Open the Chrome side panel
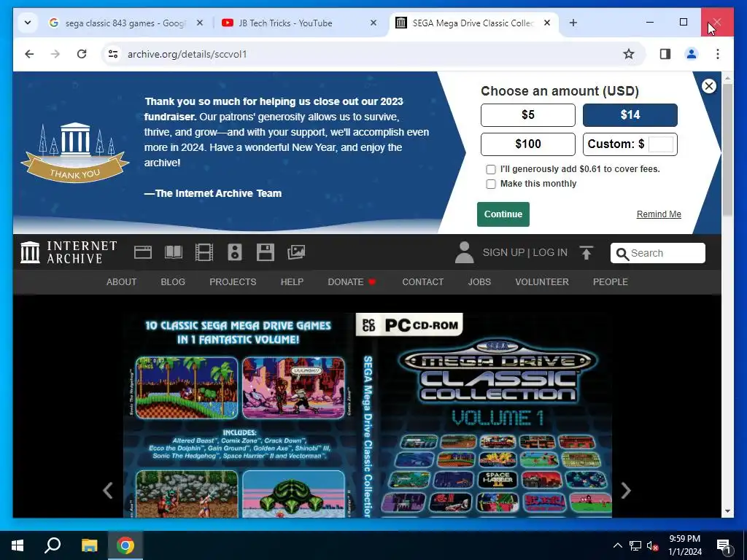 tap(665, 54)
